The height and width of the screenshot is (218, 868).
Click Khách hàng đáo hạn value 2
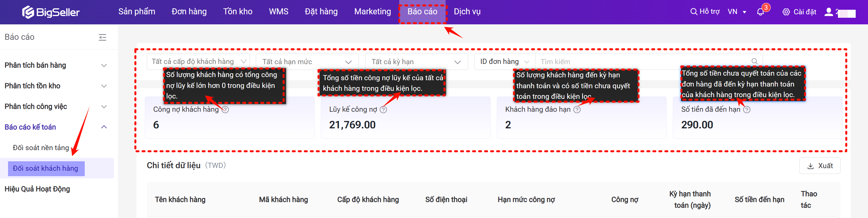pos(508,125)
